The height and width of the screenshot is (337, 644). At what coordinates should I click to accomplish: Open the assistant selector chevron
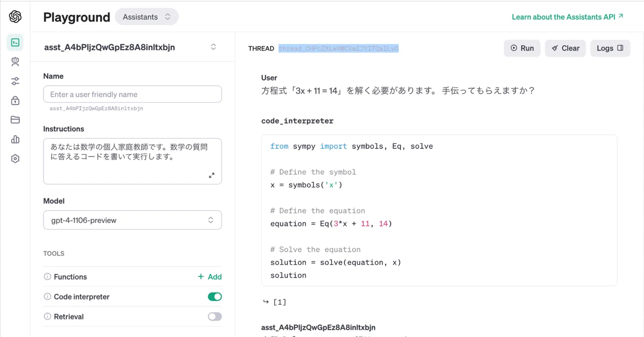click(x=213, y=47)
